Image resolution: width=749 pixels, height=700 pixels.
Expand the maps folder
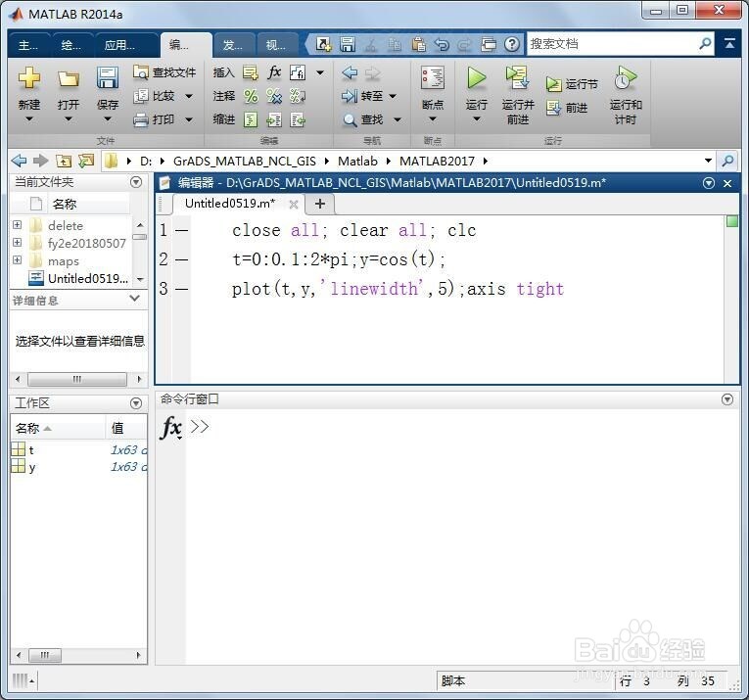tap(18, 259)
